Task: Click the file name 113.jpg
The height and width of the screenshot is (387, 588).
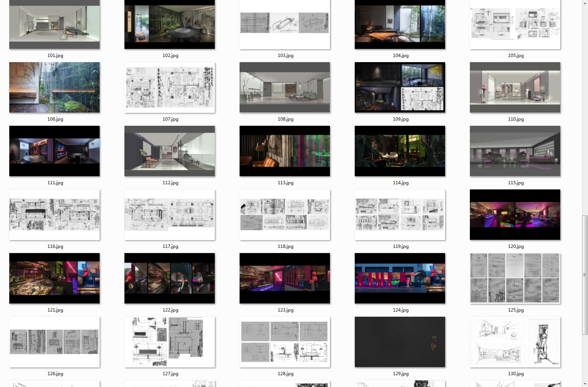Action: pos(285,183)
